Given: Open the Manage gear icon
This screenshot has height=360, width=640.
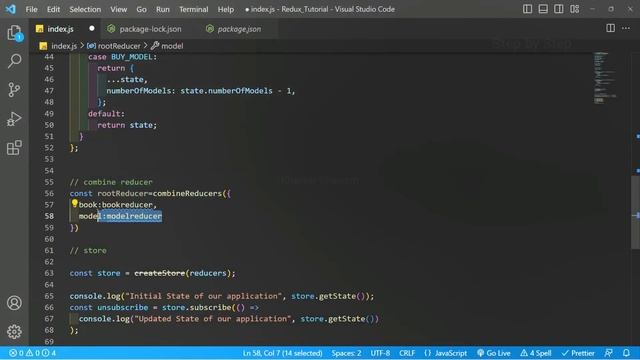Looking at the screenshot, I should (14, 331).
